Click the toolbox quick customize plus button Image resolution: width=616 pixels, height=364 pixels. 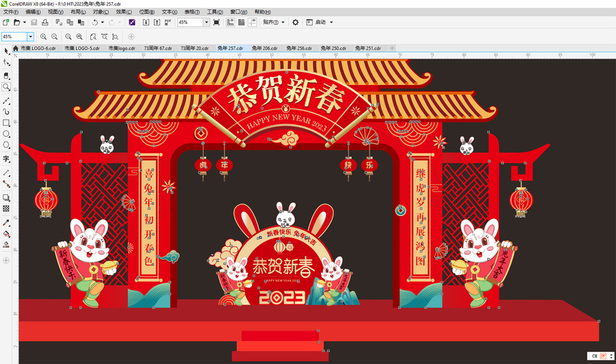(x=6, y=260)
